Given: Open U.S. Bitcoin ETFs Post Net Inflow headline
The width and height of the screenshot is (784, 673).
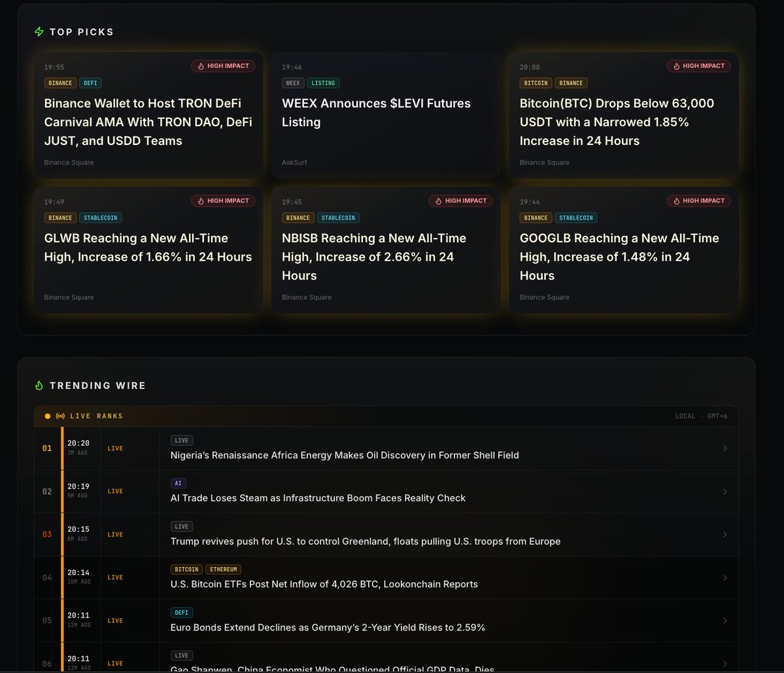Looking at the screenshot, I should [324, 585].
